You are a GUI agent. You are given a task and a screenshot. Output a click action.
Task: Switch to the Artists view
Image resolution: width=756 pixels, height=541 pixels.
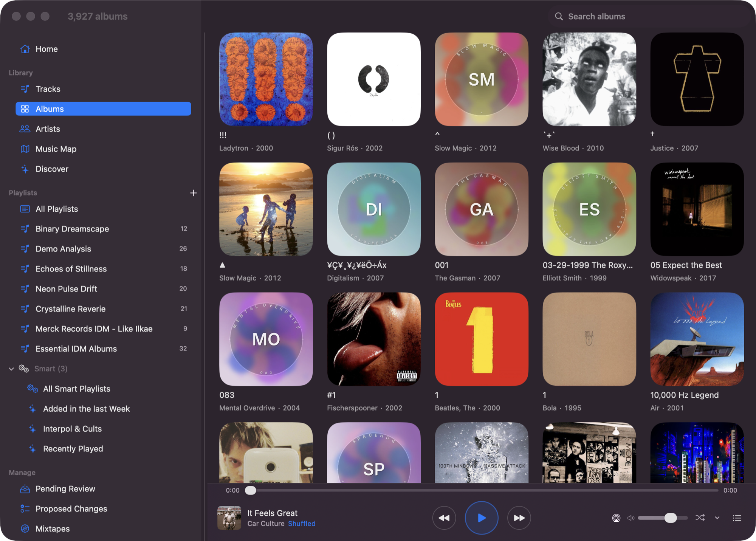click(x=103, y=129)
